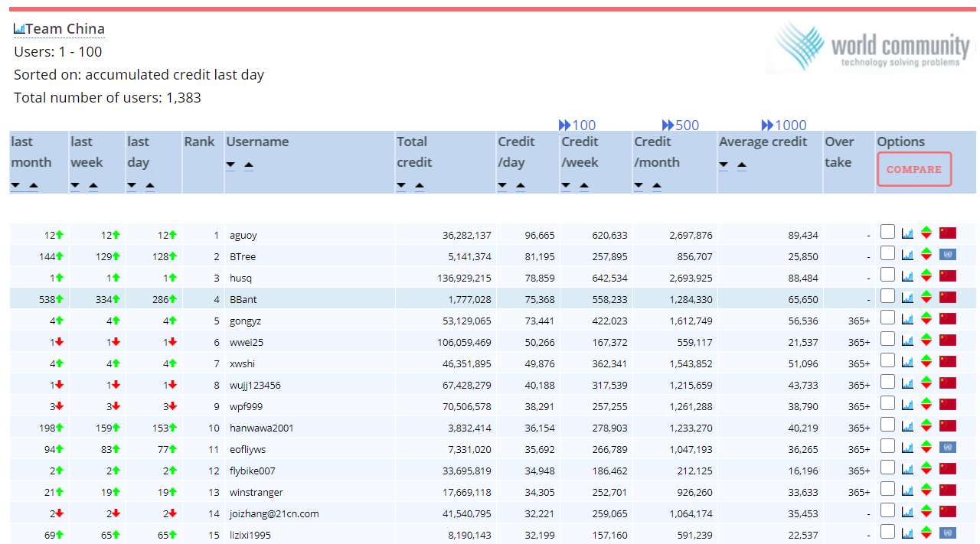Click the chart icon beside Team China
This screenshot has height=544, width=980.
click(x=19, y=29)
